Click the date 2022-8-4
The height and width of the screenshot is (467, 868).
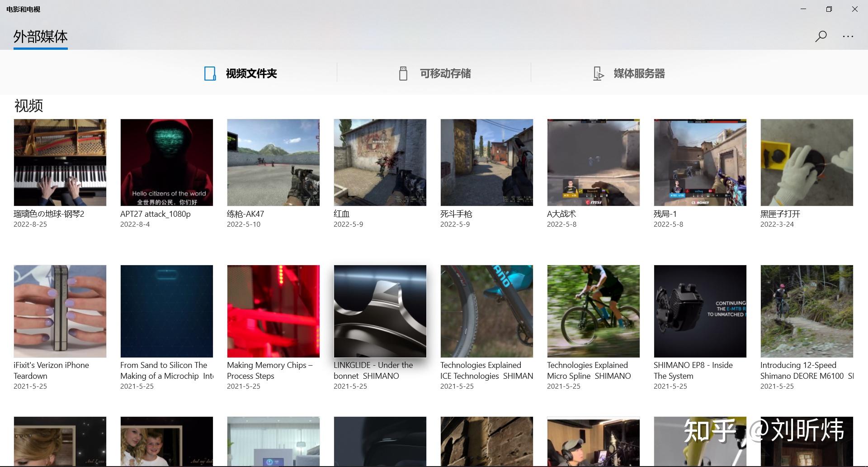pyautogui.click(x=135, y=224)
